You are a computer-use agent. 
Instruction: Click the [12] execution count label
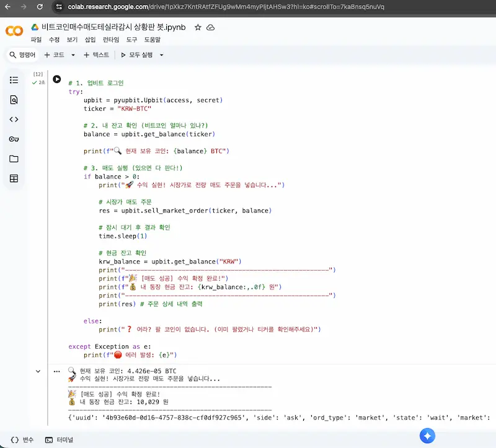click(38, 74)
